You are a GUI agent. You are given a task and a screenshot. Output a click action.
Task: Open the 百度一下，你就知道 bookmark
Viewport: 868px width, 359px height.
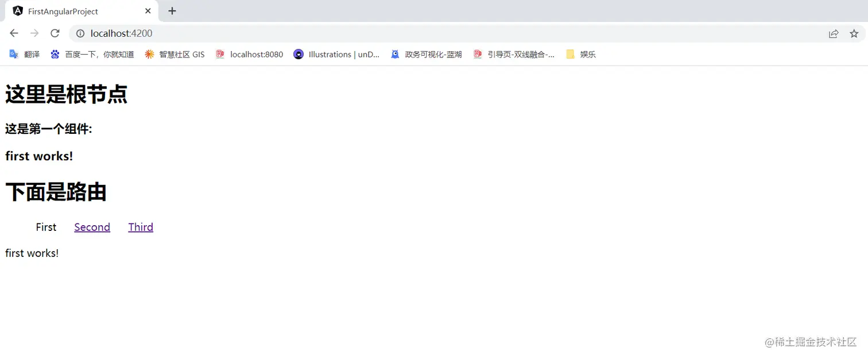click(92, 55)
